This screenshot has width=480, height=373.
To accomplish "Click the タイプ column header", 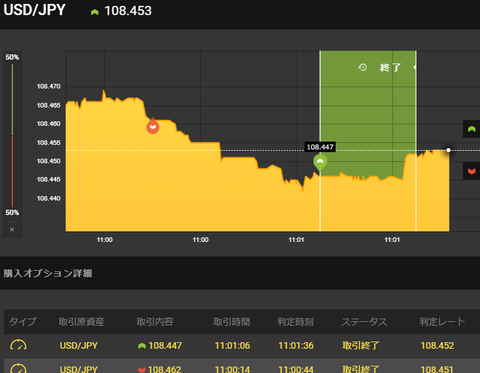I will click(x=22, y=322).
